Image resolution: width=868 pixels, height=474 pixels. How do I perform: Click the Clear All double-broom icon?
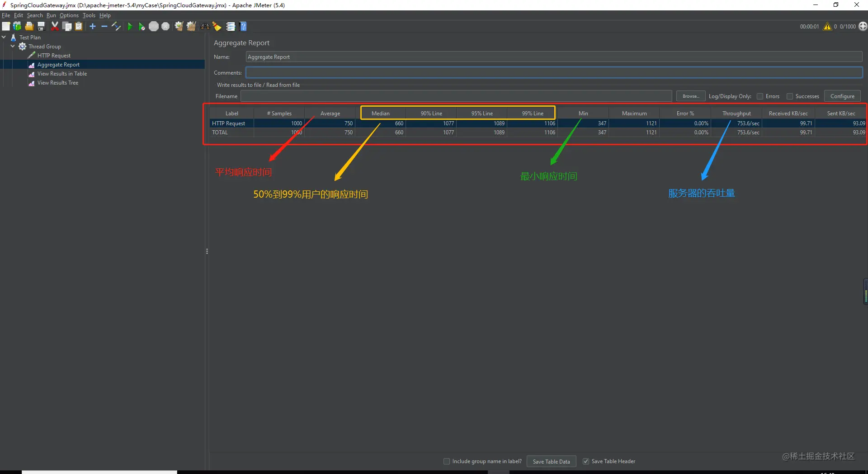[191, 27]
